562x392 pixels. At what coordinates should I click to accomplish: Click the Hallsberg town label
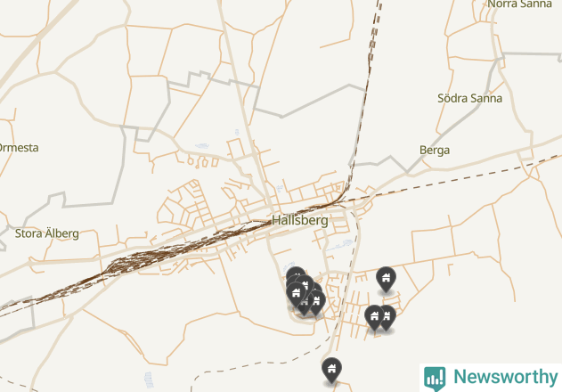299,220
